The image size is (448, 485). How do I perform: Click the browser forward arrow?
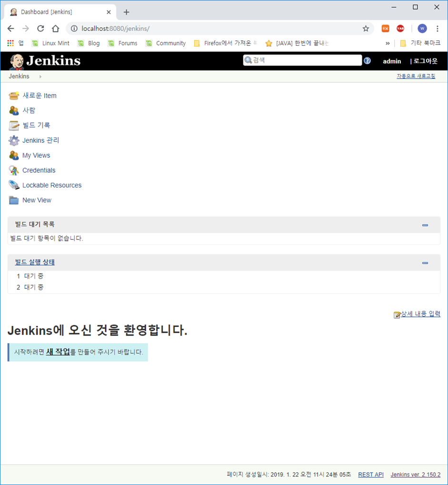point(26,29)
